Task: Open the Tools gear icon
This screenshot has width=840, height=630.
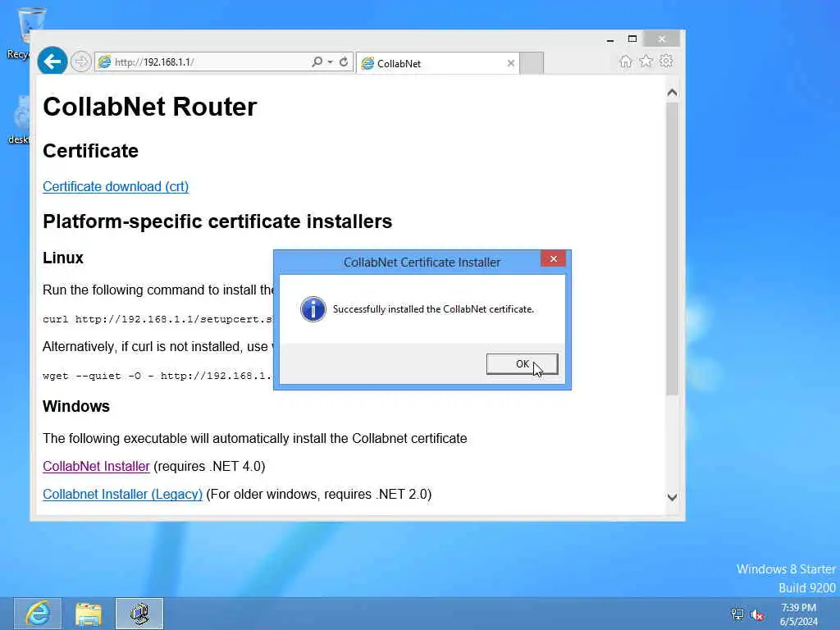Action: click(x=666, y=61)
